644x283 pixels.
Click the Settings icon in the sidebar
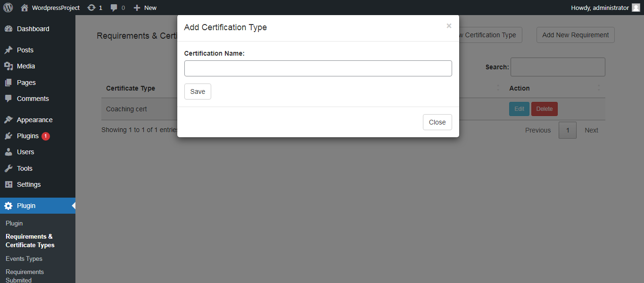(x=9, y=184)
